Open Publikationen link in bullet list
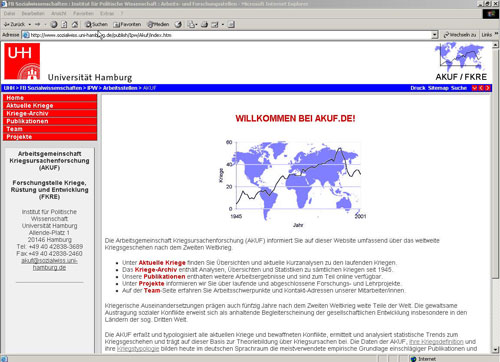 click(x=164, y=277)
